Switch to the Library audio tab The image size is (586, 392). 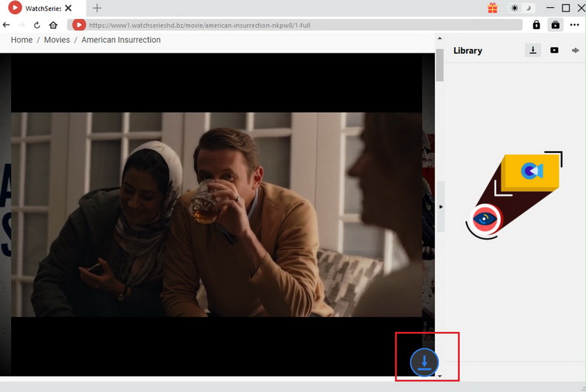click(575, 50)
